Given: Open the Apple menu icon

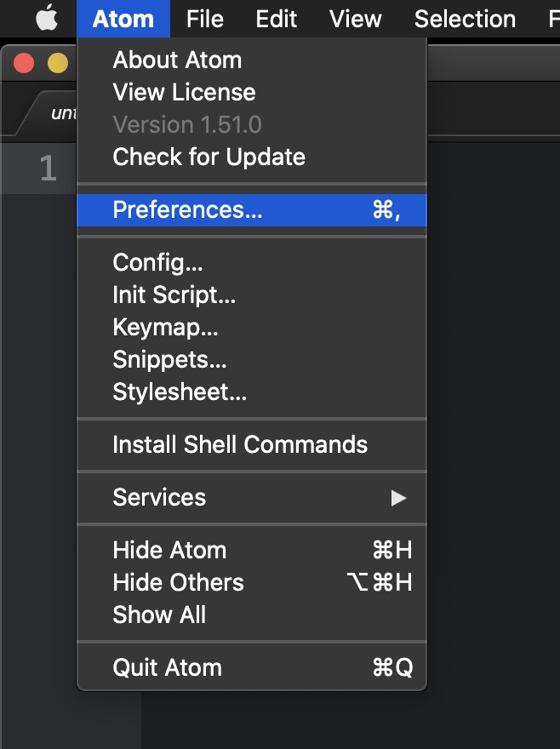Looking at the screenshot, I should coord(47,19).
